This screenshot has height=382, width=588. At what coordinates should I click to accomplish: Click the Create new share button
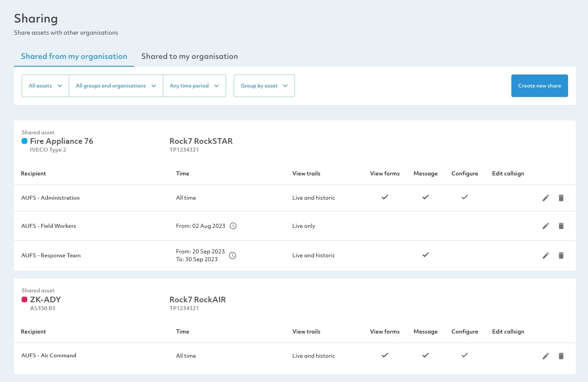click(x=539, y=86)
